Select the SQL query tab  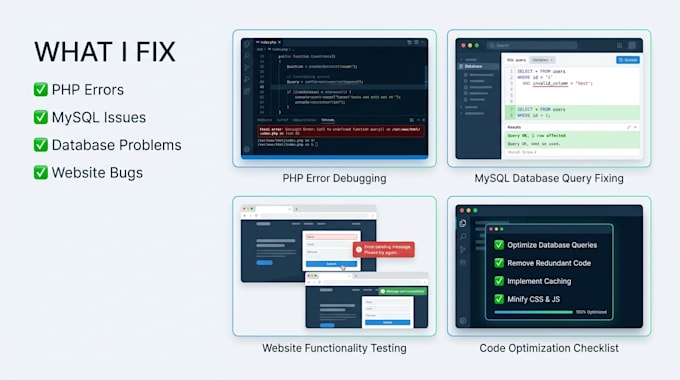pos(517,60)
